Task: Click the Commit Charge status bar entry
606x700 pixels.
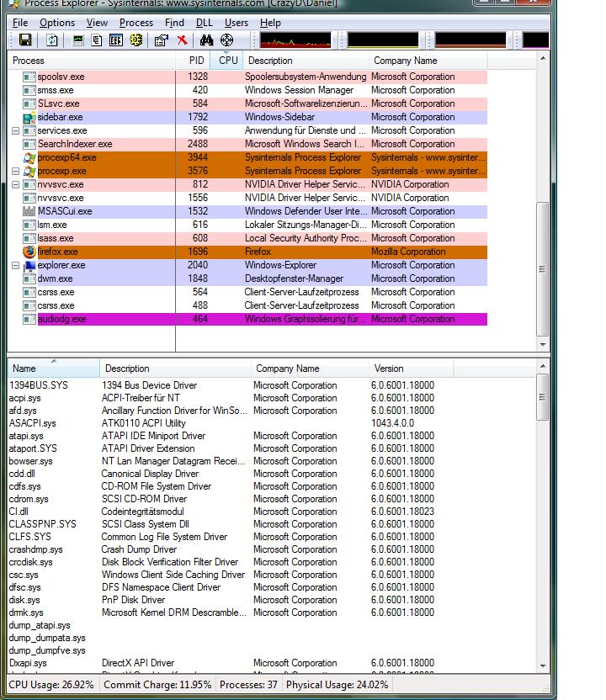Action: tap(157, 685)
